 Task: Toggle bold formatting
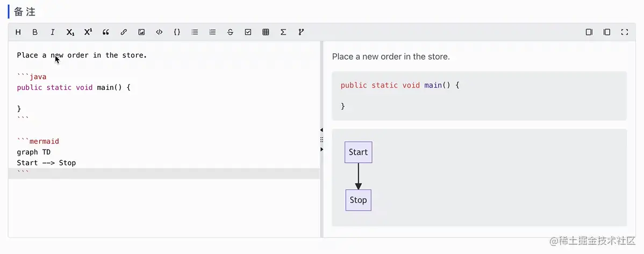(x=35, y=32)
